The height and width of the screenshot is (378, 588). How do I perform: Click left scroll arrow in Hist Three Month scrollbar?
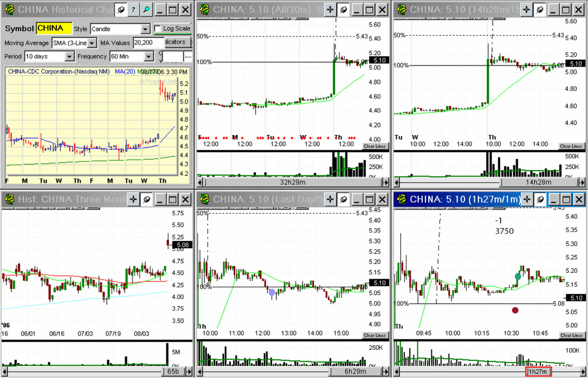coord(5,372)
